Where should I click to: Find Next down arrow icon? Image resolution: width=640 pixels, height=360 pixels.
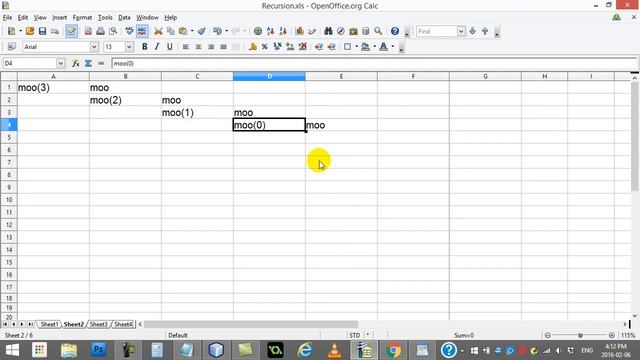point(473,31)
